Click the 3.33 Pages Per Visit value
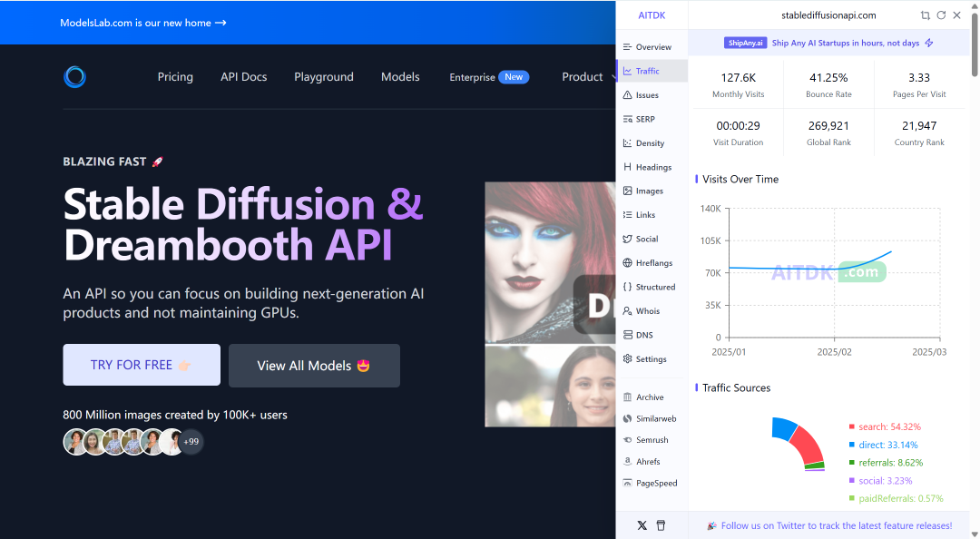980x539 pixels. [918, 77]
